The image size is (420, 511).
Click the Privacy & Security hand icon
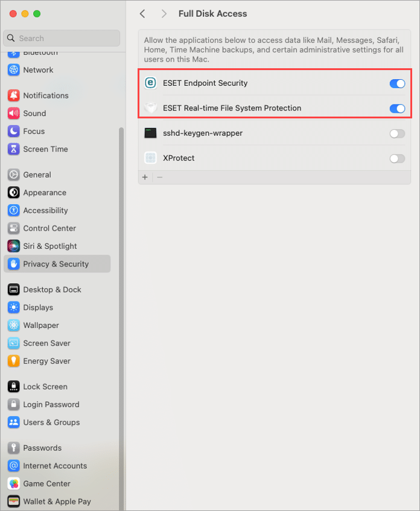click(x=14, y=264)
